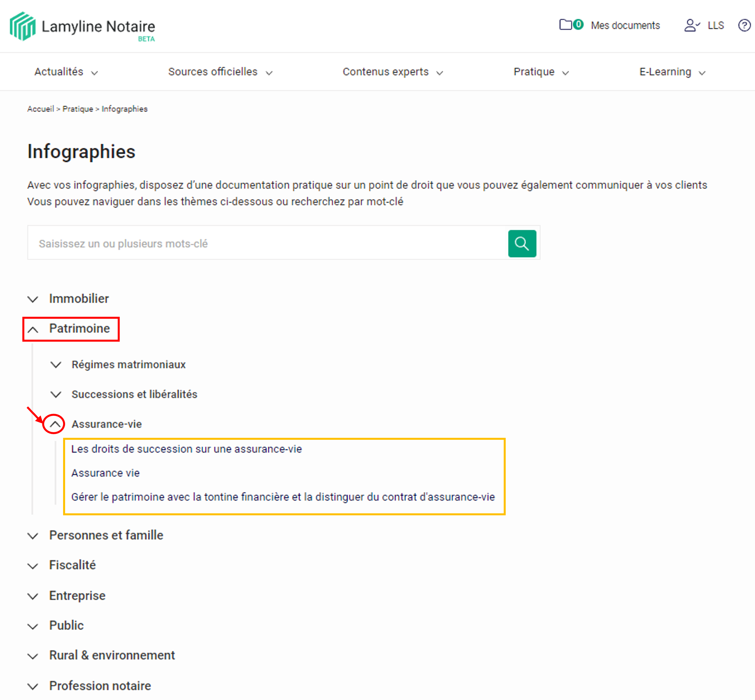Go to Accueil in the breadcrumb

click(40, 109)
